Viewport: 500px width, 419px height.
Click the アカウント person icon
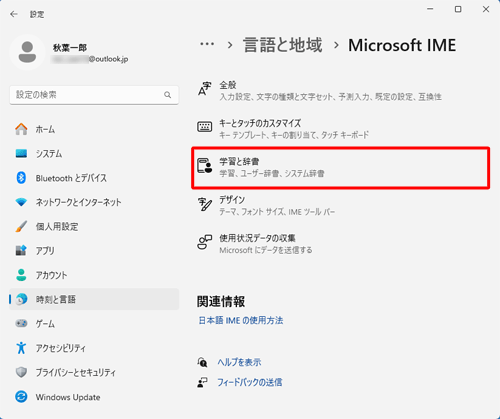coord(21,275)
